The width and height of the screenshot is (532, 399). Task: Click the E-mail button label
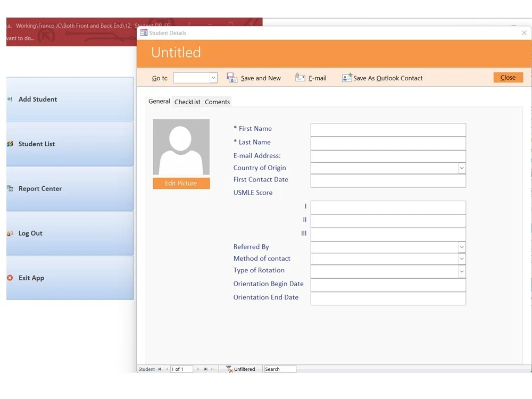point(317,78)
